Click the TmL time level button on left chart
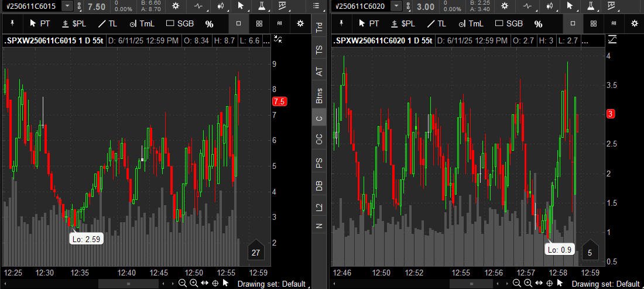This screenshot has height=289, width=644. click(x=143, y=23)
